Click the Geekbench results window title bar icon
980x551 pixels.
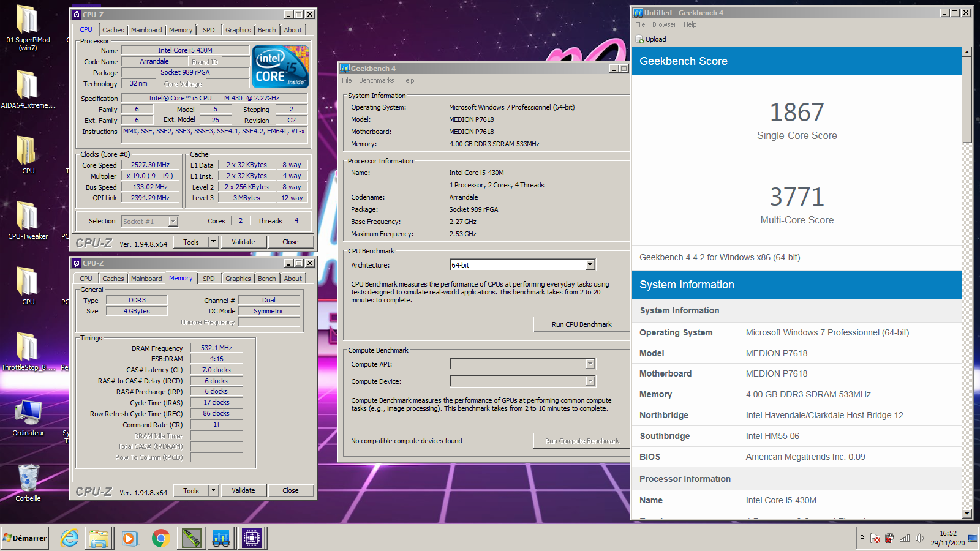click(x=638, y=12)
